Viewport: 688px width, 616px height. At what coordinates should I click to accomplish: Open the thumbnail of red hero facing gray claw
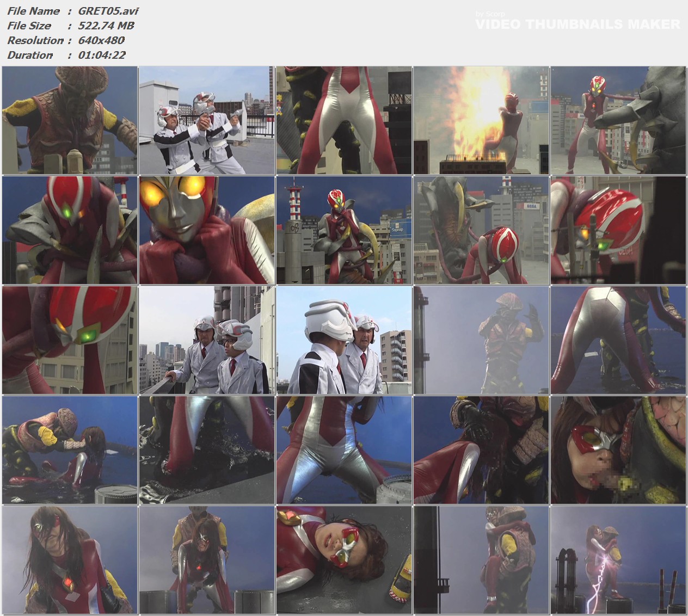point(618,120)
